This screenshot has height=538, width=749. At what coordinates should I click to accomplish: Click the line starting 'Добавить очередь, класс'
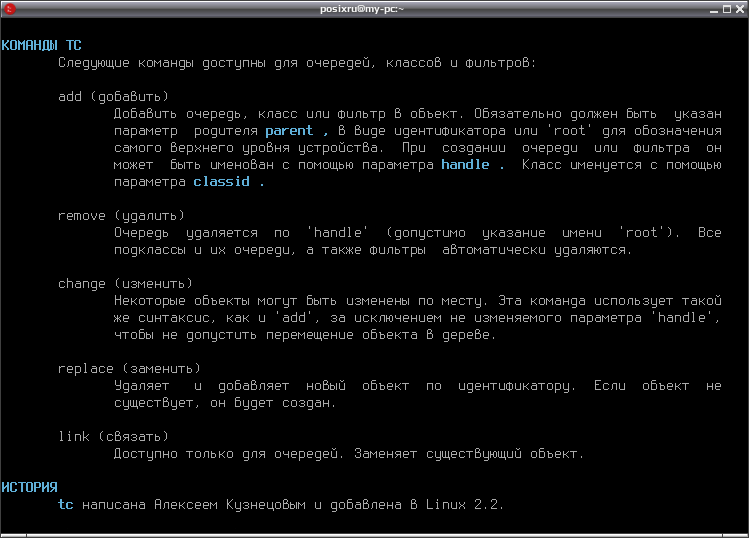click(417, 114)
